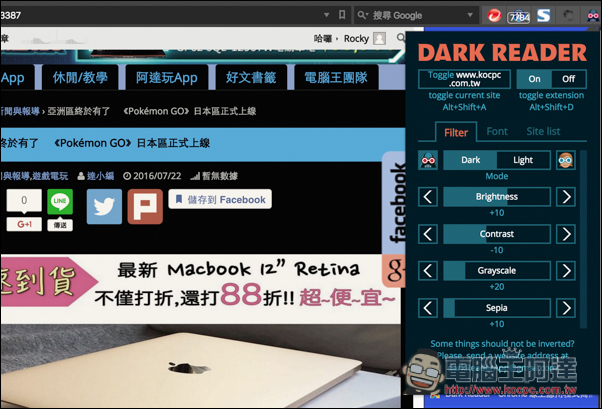Click the site search magnifier icon
This screenshot has height=409, width=602.
(400, 38)
